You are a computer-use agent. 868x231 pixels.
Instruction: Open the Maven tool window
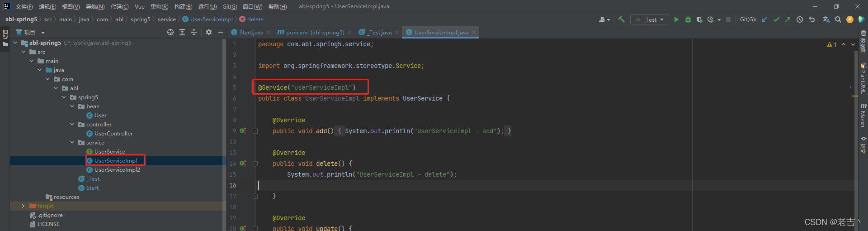coord(863,115)
